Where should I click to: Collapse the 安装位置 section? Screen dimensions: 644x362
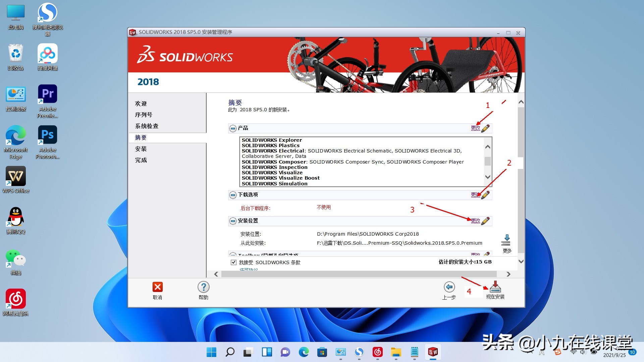coord(233,221)
